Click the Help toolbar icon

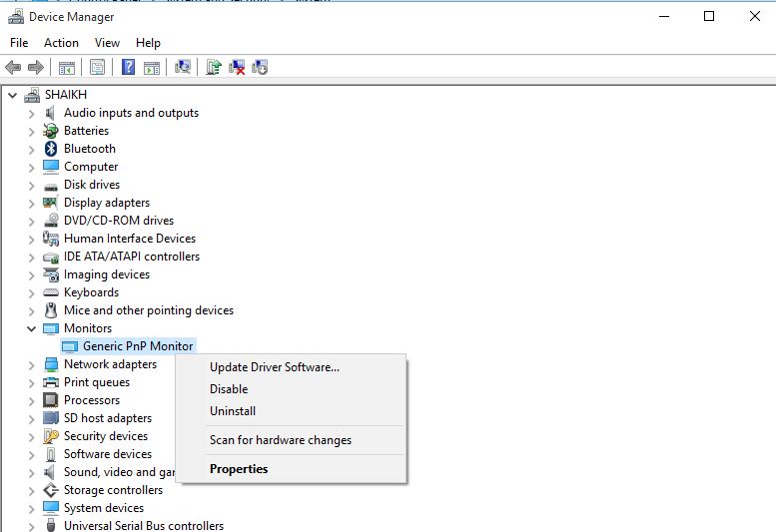(x=128, y=68)
